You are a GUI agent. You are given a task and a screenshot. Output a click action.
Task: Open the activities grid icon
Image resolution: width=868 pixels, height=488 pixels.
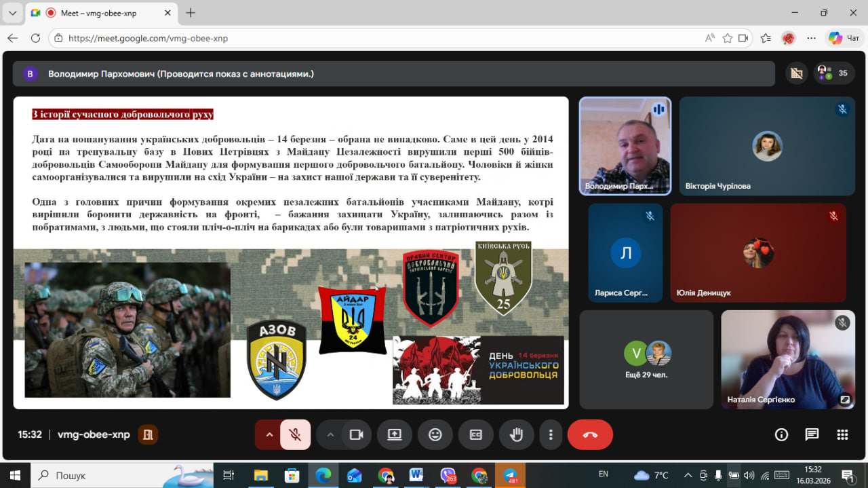842,435
